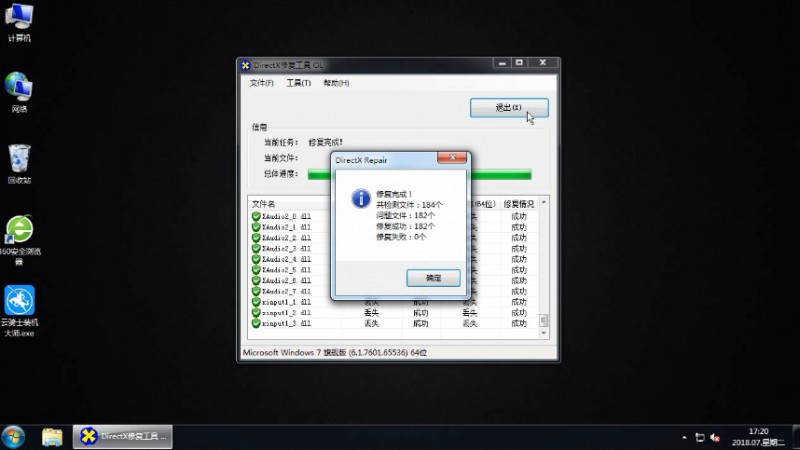
Task: Click the 退出 exit button
Action: pyautogui.click(x=509, y=108)
